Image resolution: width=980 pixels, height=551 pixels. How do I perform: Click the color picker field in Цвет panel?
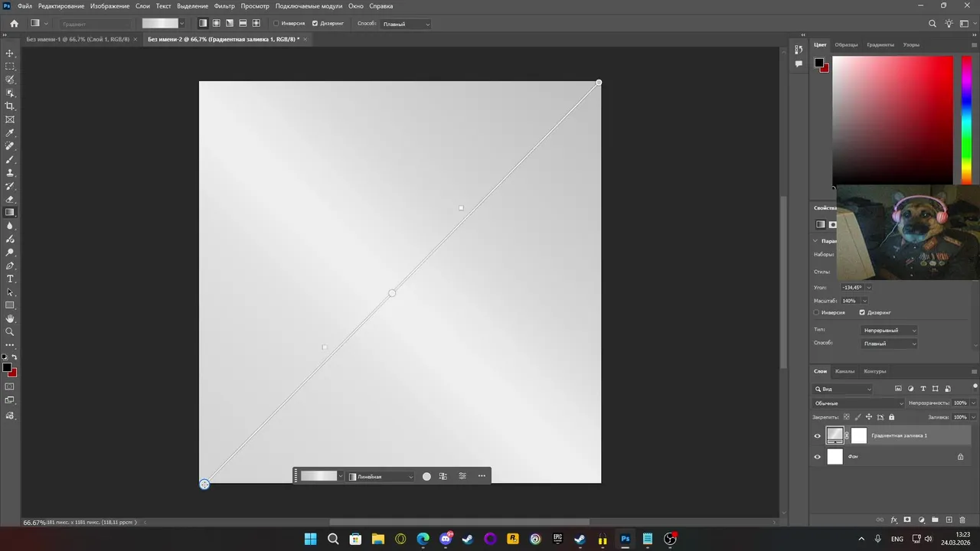893,119
